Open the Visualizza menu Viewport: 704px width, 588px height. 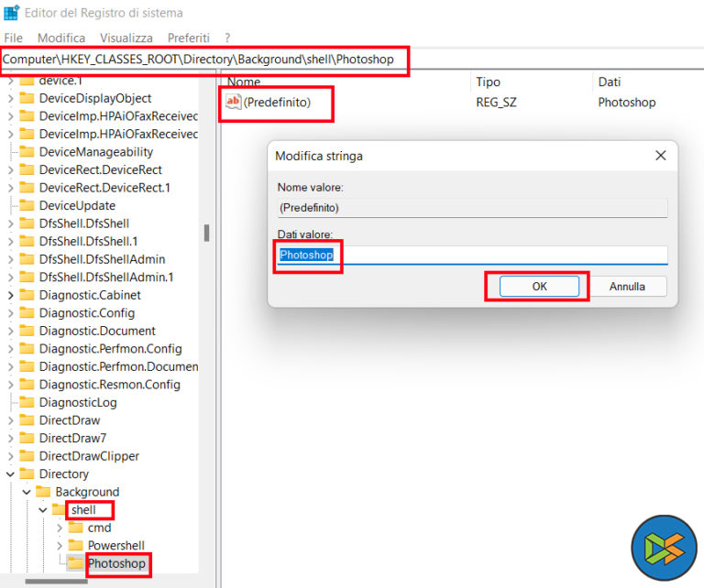[x=126, y=38]
